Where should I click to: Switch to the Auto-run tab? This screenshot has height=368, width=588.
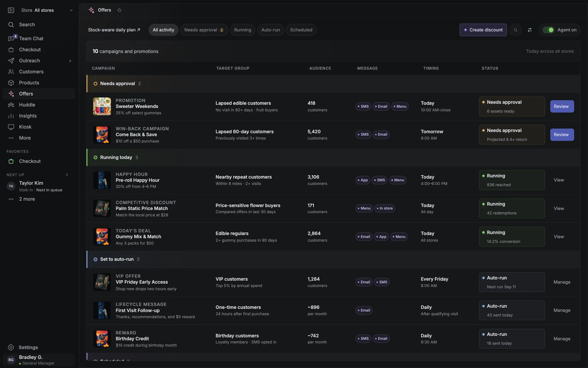[270, 30]
